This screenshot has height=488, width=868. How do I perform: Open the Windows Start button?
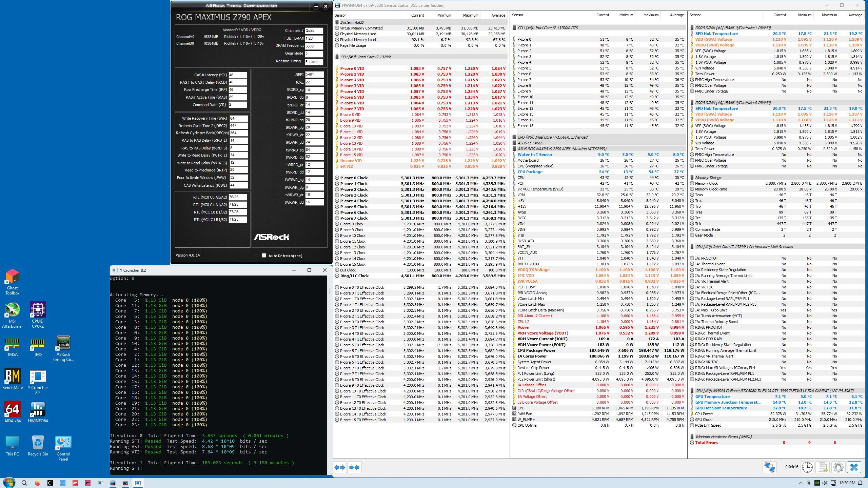[x=9, y=483]
